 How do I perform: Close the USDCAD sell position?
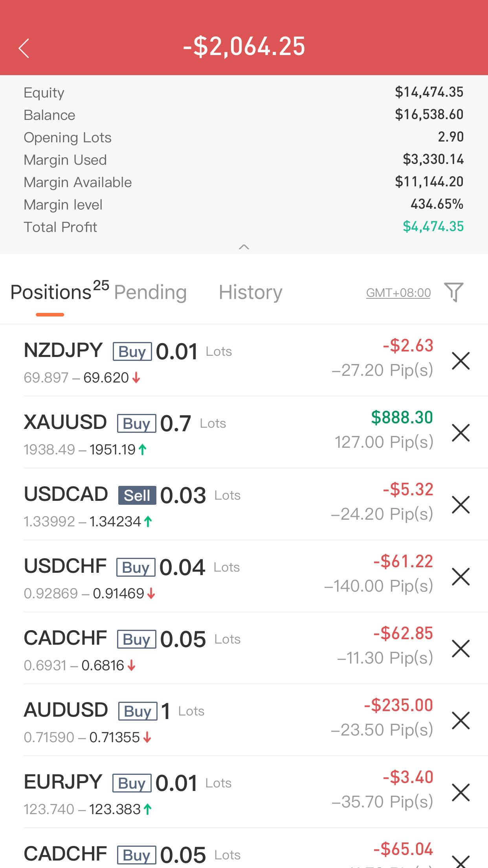[x=460, y=505]
